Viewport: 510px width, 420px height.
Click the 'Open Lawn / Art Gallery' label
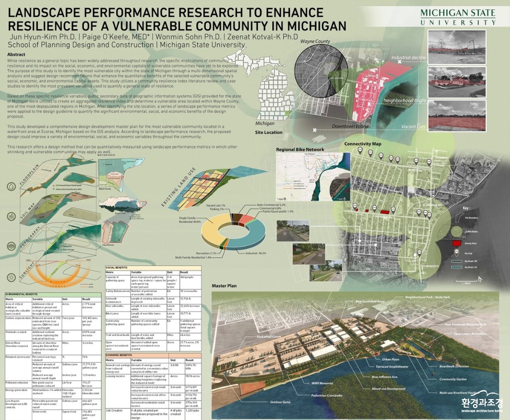[x=470, y=334]
